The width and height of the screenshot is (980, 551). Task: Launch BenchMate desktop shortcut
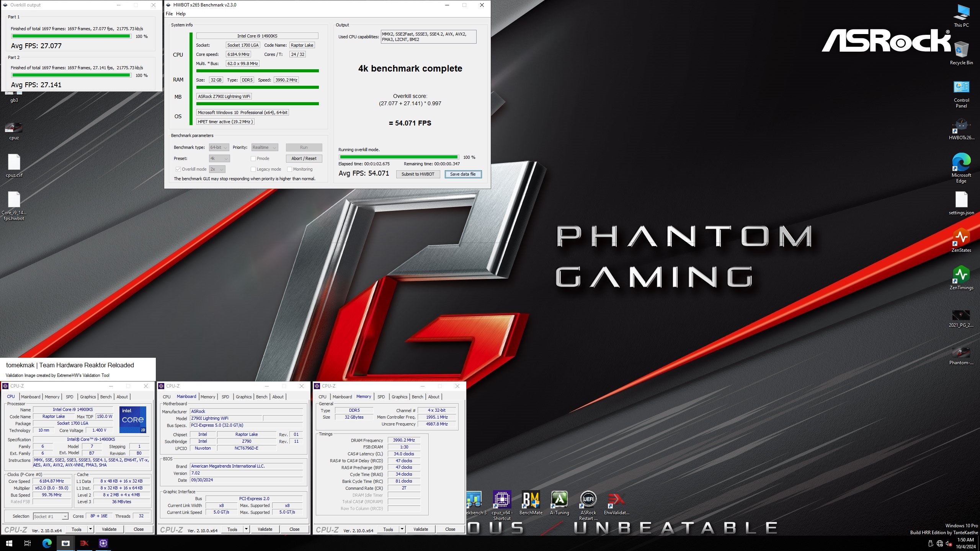(531, 503)
